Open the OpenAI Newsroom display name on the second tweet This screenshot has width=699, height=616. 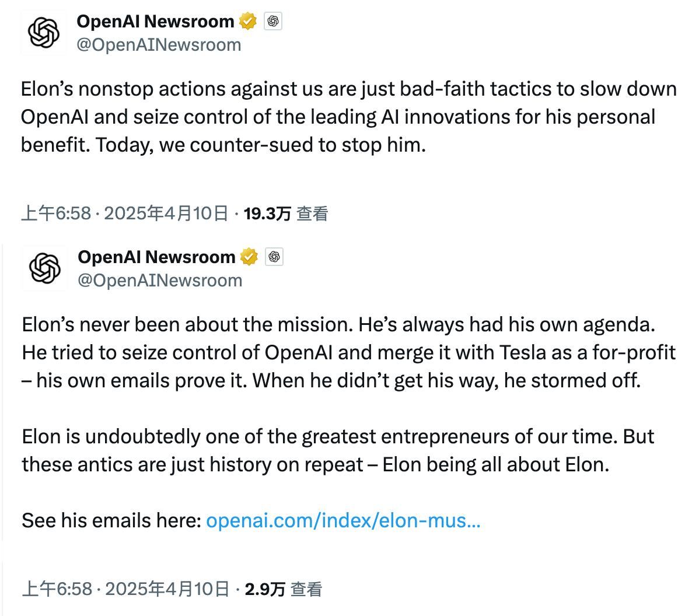point(156,257)
